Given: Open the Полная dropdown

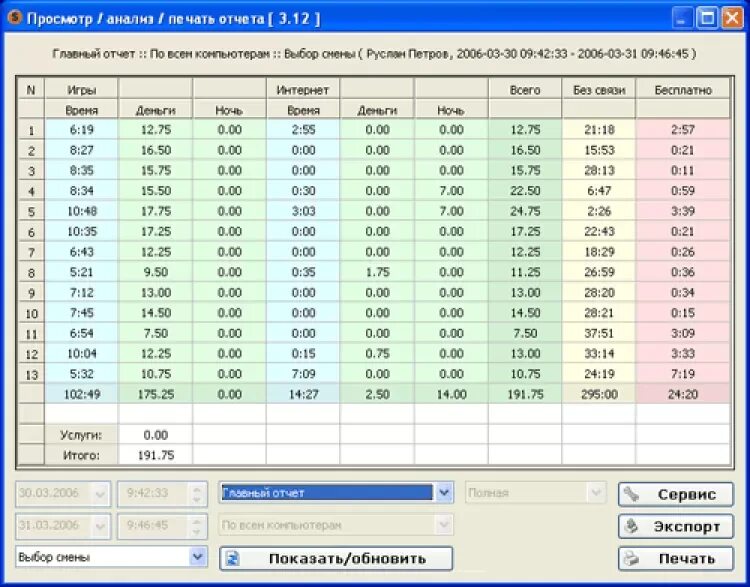Looking at the screenshot, I should coord(596,493).
